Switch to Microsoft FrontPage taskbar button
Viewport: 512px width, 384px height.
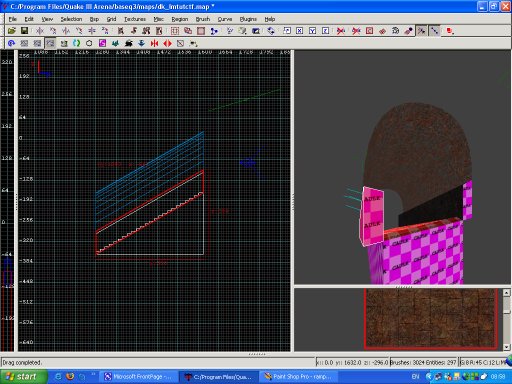point(138,377)
